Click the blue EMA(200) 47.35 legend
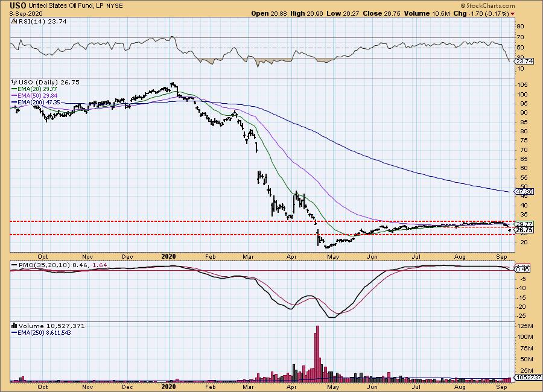543x392 pixels. pyautogui.click(x=36, y=102)
